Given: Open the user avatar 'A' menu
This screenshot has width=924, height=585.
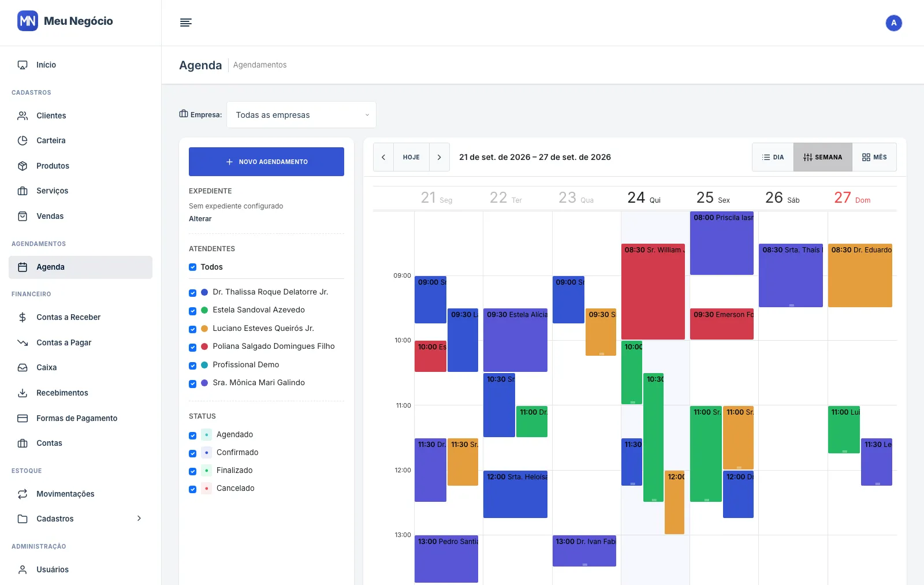Looking at the screenshot, I should (893, 23).
